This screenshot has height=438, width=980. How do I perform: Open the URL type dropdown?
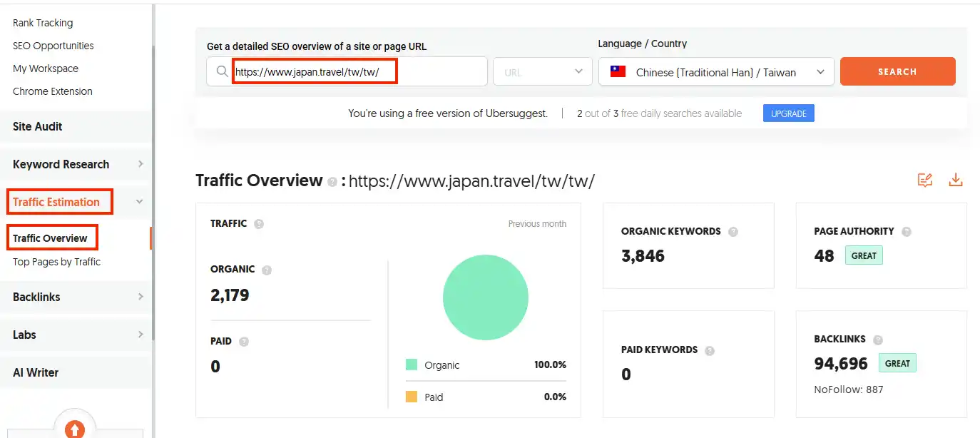pos(542,72)
